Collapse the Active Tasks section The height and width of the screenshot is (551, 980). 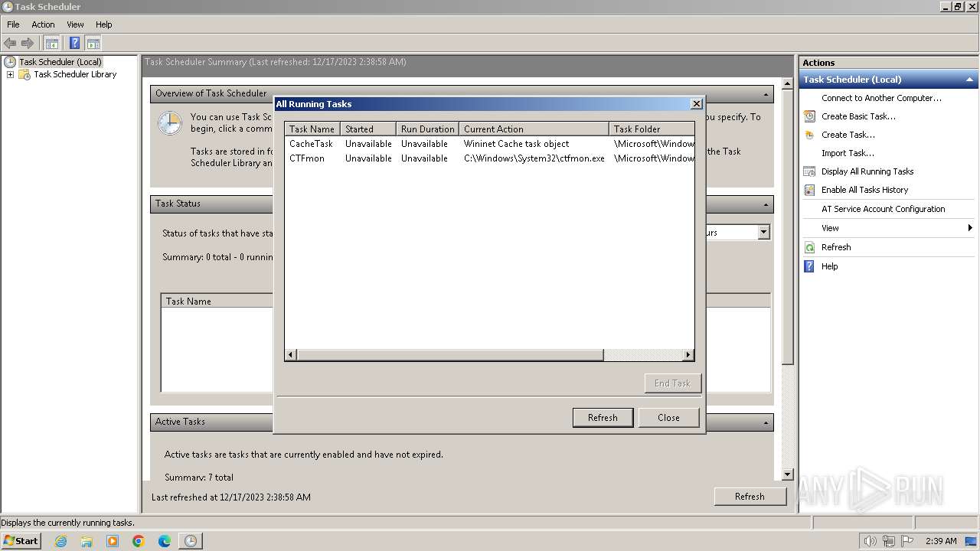pos(766,422)
